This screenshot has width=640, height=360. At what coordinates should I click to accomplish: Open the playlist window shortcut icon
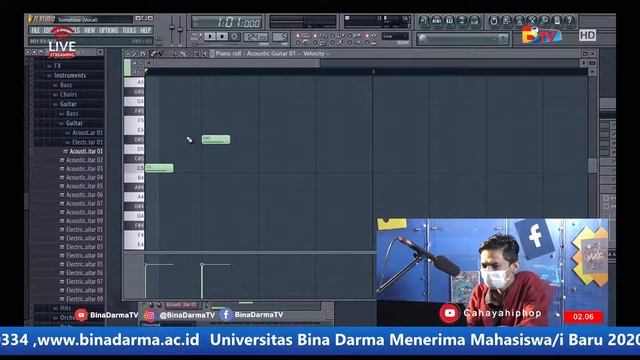[x=424, y=20]
